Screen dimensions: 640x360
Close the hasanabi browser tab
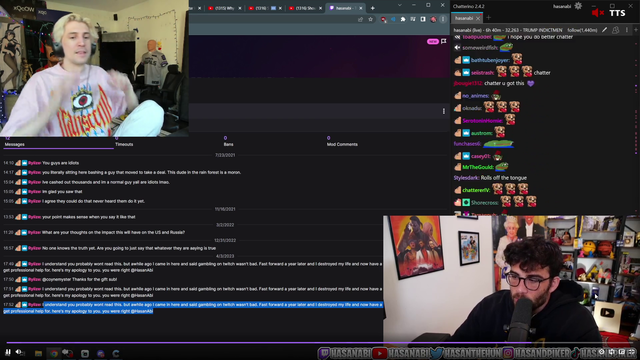click(x=361, y=8)
